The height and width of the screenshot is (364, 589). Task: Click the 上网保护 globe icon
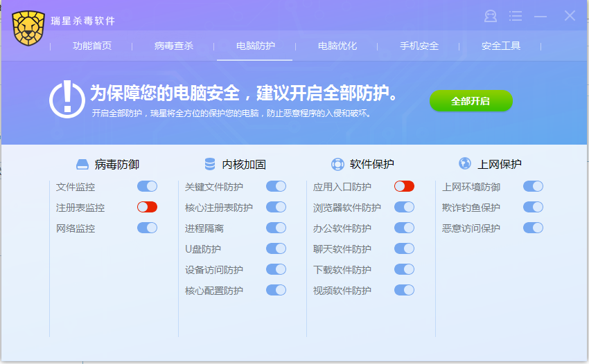click(x=465, y=163)
